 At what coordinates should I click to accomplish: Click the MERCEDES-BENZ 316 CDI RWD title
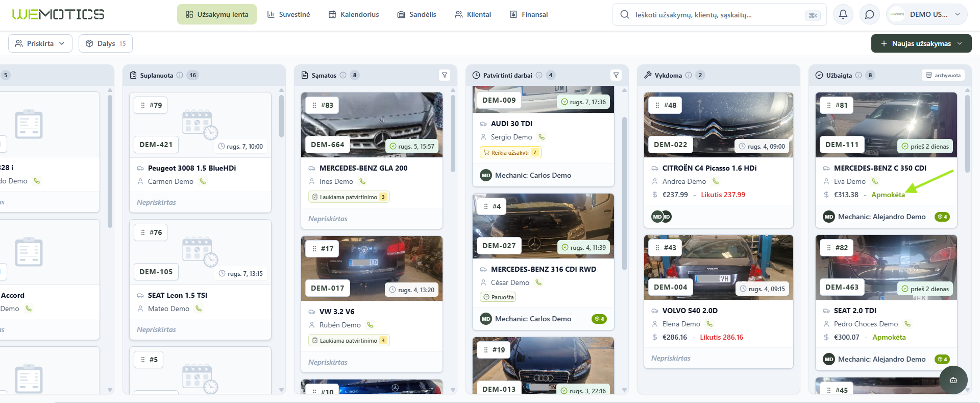tap(544, 269)
